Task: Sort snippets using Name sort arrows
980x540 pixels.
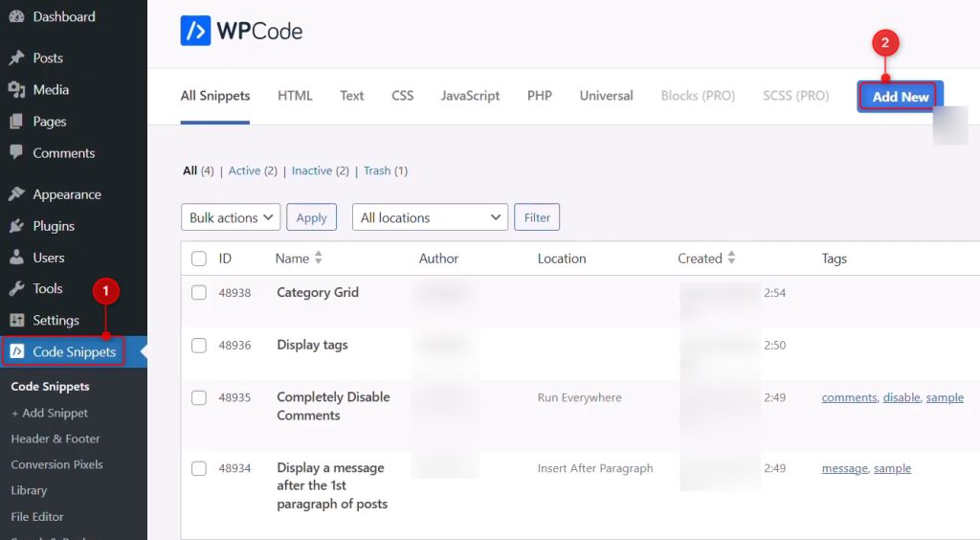Action: (x=318, y=258)
